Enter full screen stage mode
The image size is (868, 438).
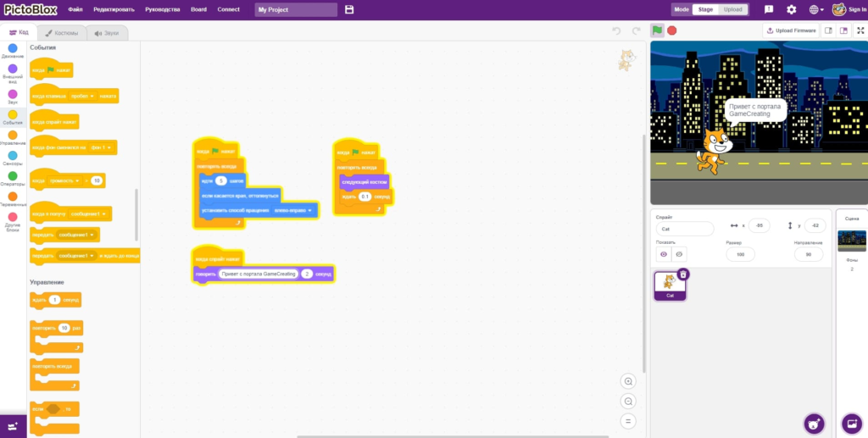(860, 30)
